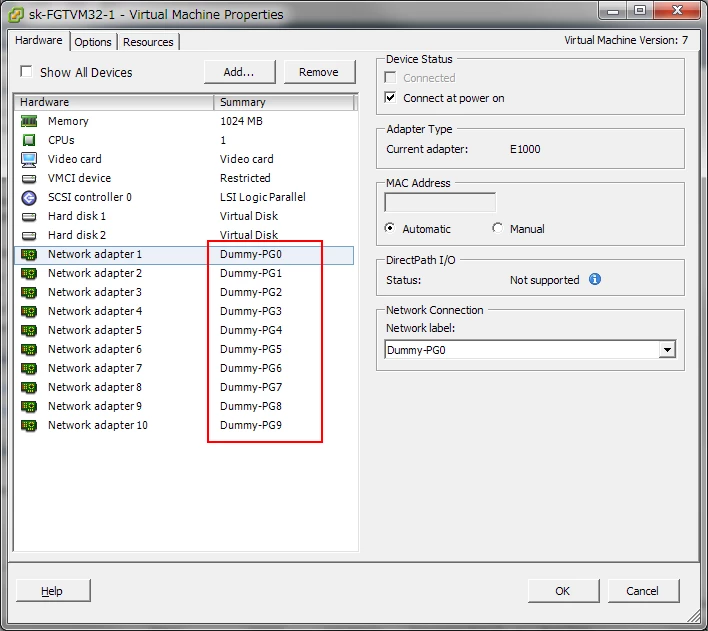Select the Video card row label
Viewport: 708px width, 631px height.
pyautogui.click(x=75, y=159)
